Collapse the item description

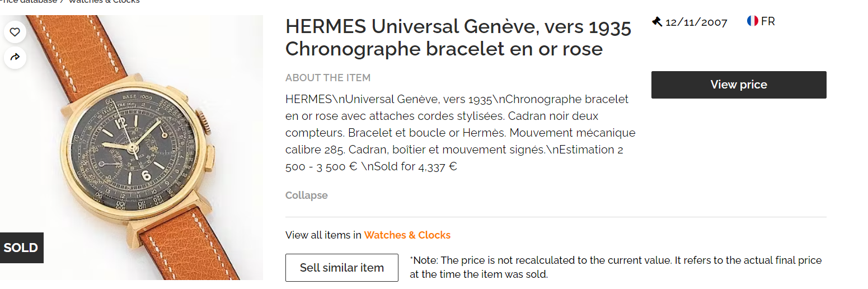pyautogui.click(x=306, y=195)
